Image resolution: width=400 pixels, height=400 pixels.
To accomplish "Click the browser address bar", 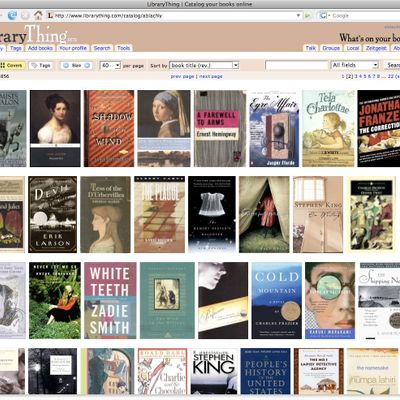I will pos(173,15).
